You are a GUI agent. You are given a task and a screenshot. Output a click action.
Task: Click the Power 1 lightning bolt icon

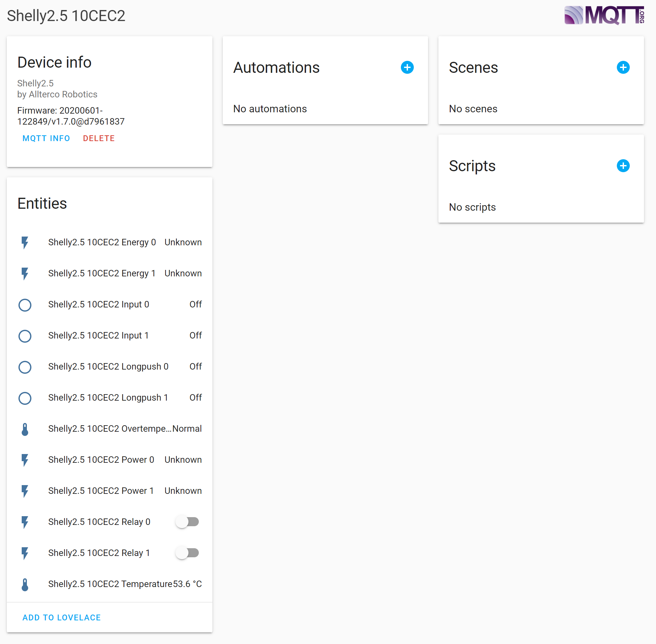click(25, 491)
